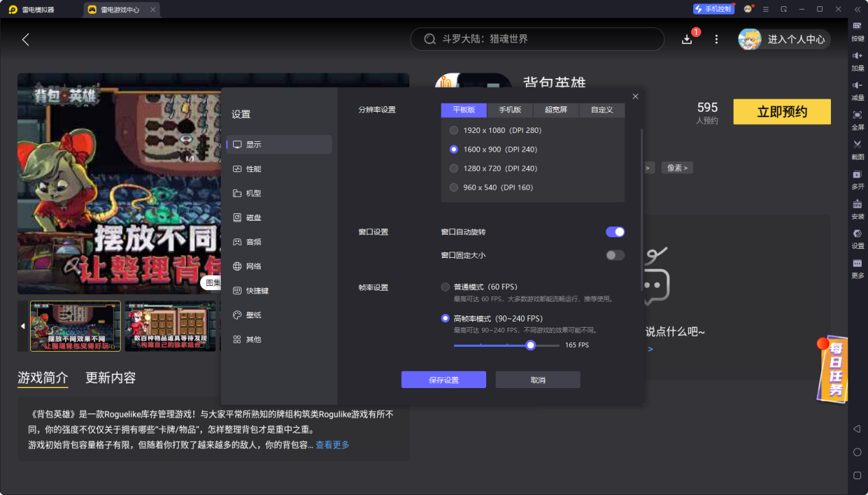Go back with the left arrow
Viewport: 868px width, 495px height.
26,39
